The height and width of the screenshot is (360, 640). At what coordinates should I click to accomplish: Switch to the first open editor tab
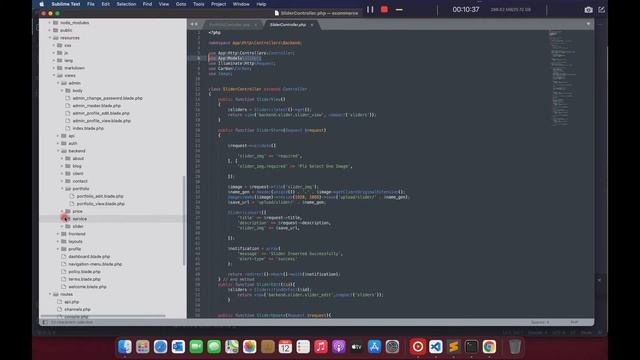coord(230,24)
